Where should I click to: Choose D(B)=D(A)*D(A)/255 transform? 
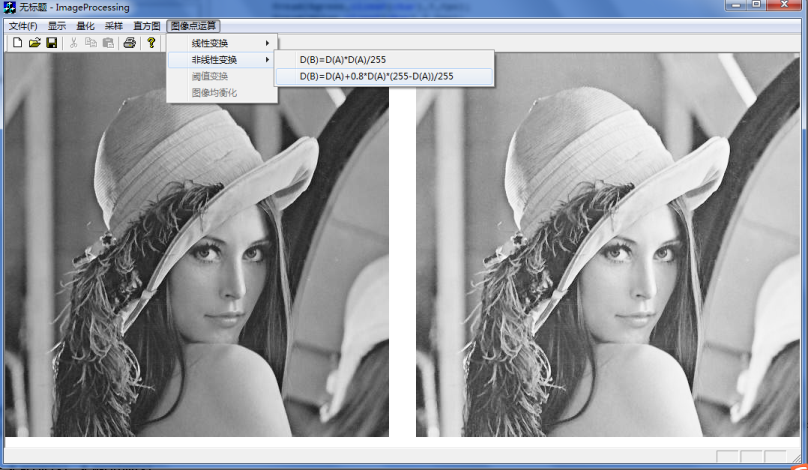(x=384, y=60)
